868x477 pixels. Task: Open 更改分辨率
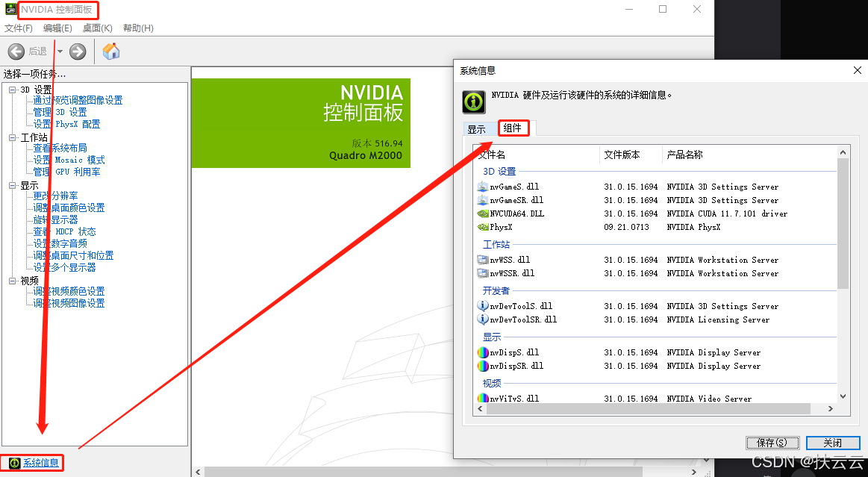coord(55,196)
